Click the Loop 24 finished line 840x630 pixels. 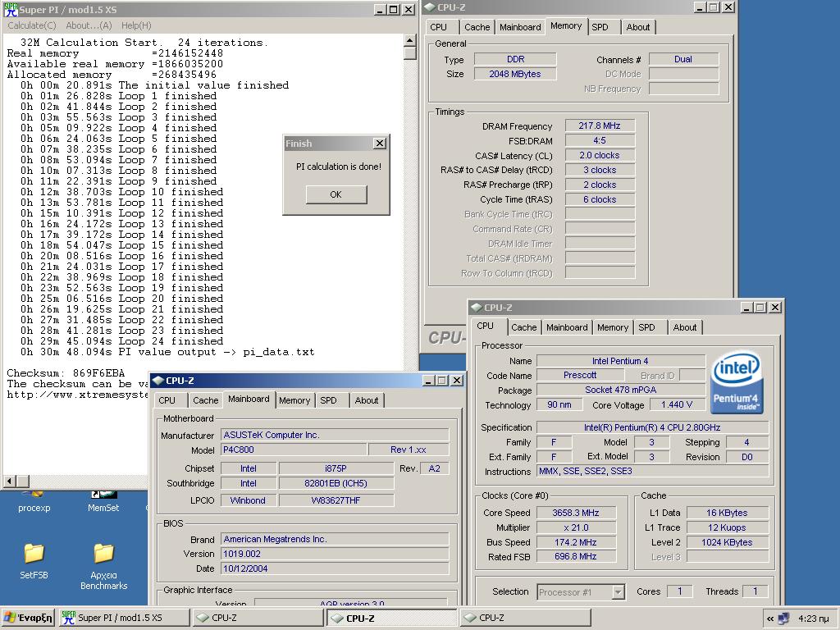(x=121, y=341)
